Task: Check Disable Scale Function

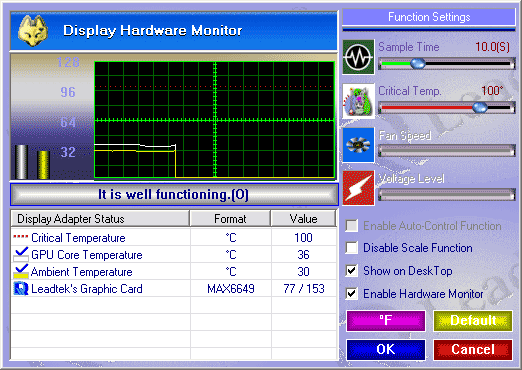Action: 352,248
